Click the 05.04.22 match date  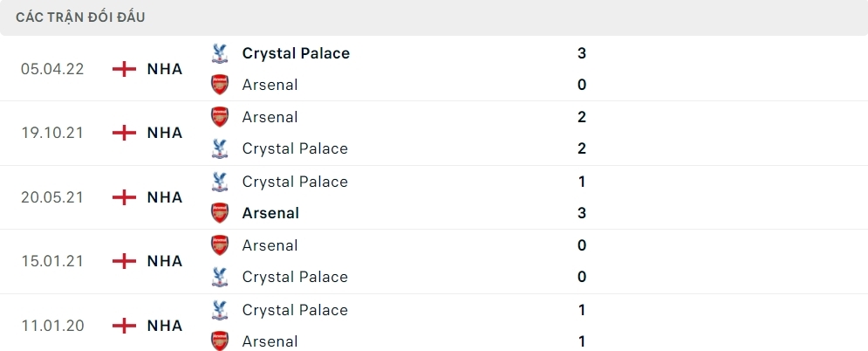52,69
